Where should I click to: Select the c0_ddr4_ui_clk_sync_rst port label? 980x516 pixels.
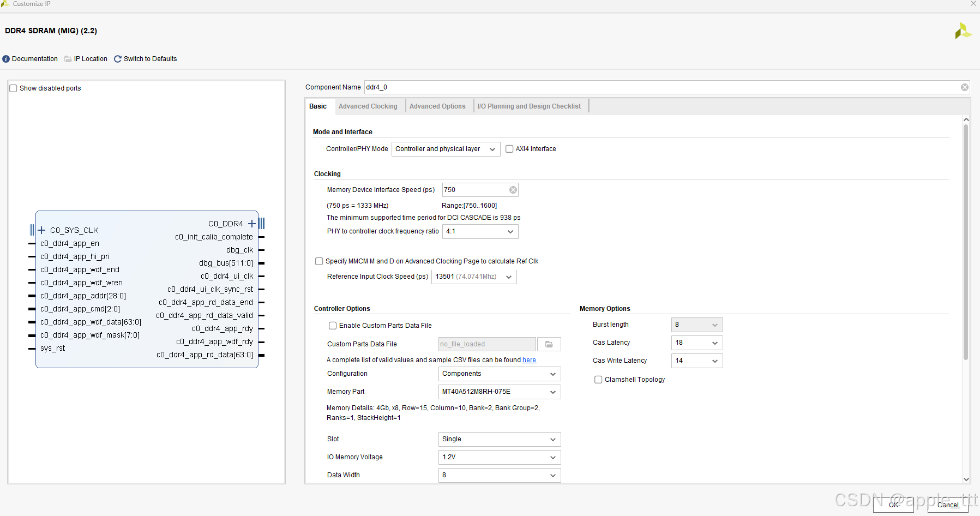tap(210, 289)
